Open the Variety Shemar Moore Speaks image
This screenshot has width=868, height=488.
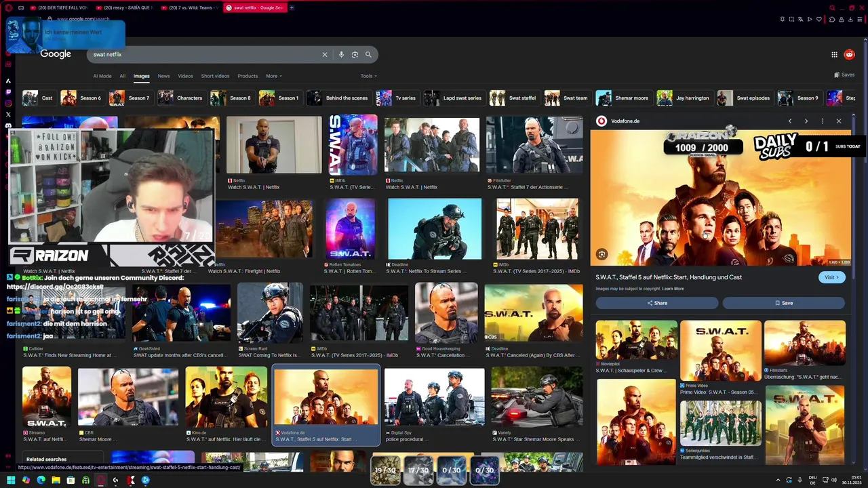click(x=536, y=396)
